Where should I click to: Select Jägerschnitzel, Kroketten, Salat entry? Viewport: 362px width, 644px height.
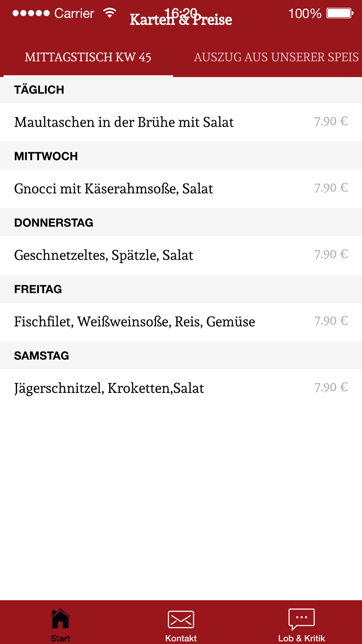pos(181,388)
